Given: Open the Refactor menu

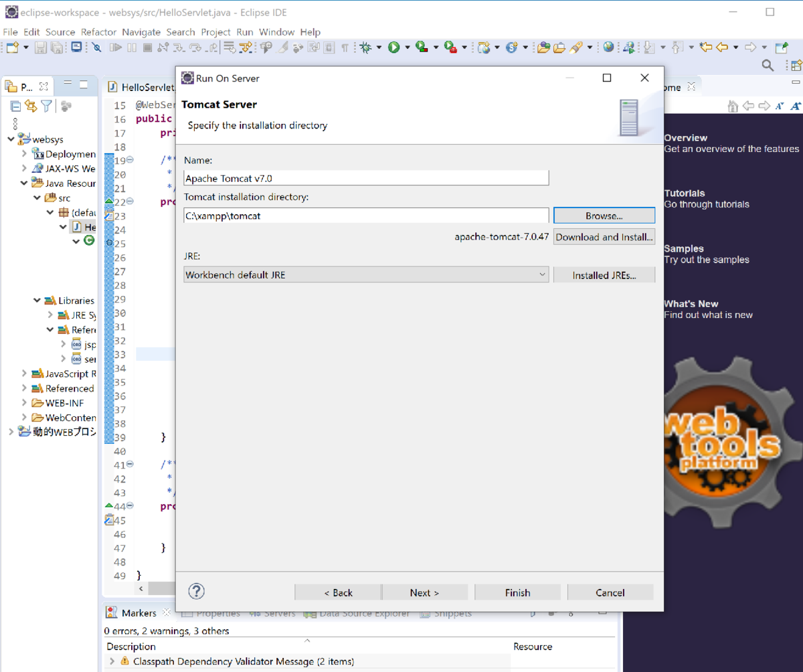Looking at the screenshot, I should 98,31.
